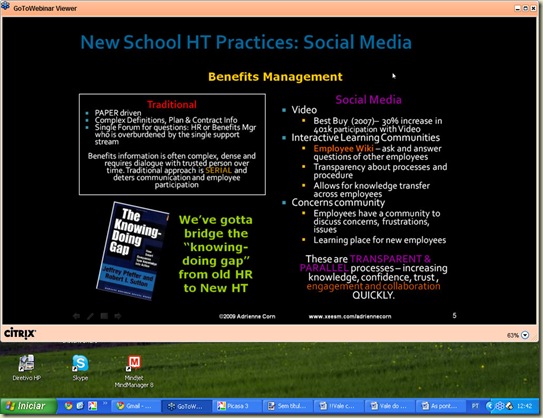The height and width of the screenshot is (418, 543).
Task: Click the 12:42 system clock
Action: pos(524,406)
